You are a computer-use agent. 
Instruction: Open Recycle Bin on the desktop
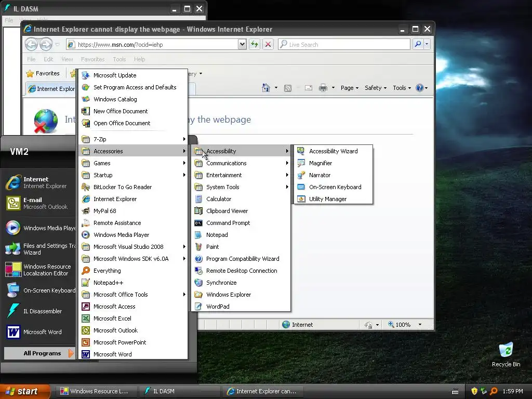click(x=506, y=354)
